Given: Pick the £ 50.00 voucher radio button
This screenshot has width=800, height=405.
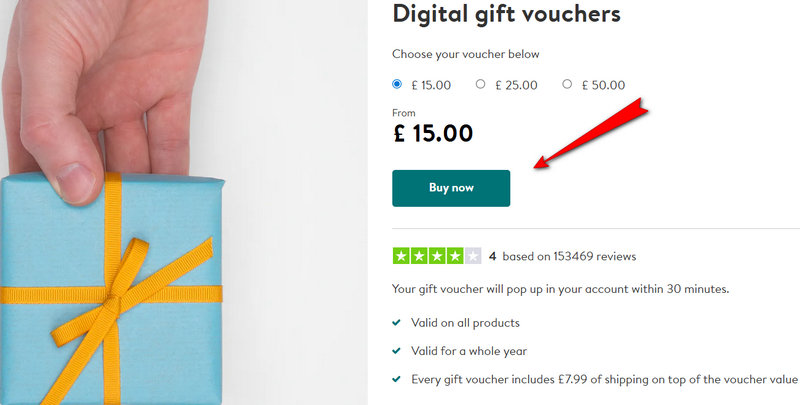Looking at the screenshot, I should pyautogui.click(x=567, y=85).
